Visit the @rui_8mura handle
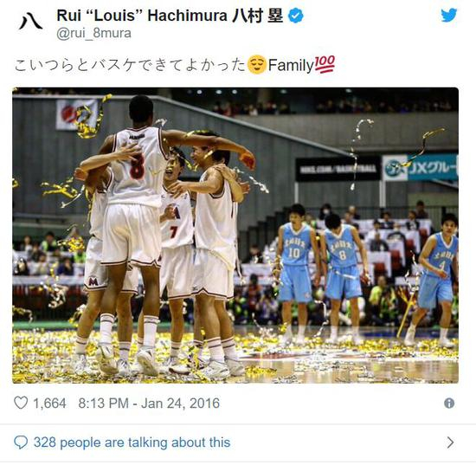This screenshot has width=476, height=465. (93, 33)
